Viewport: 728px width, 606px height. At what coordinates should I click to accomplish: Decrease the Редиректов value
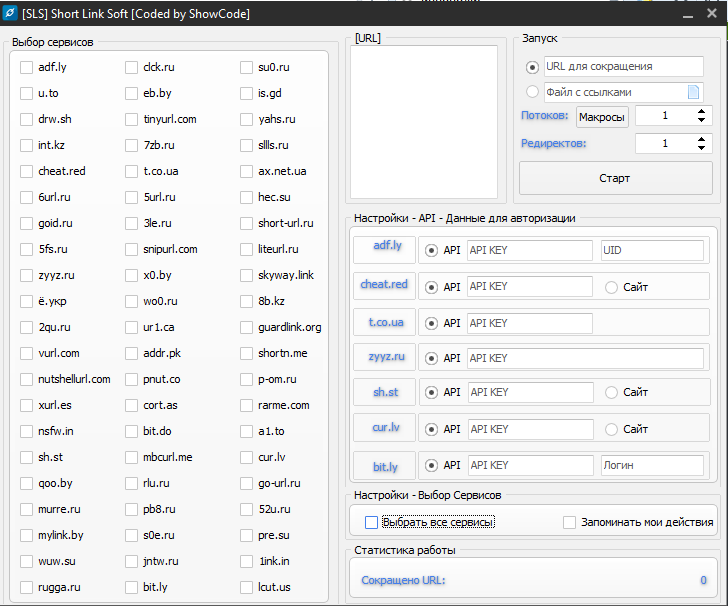pyautogui.click(x=701, y=148)
